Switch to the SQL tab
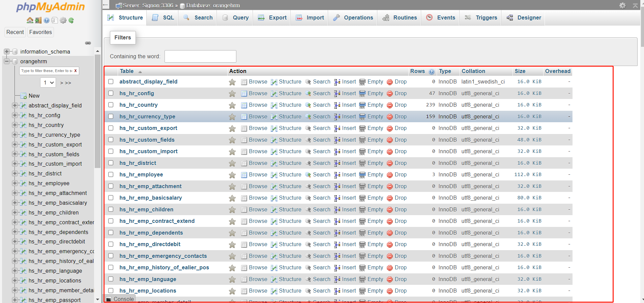Screen dimensions: 644x303 click(163, 18)
